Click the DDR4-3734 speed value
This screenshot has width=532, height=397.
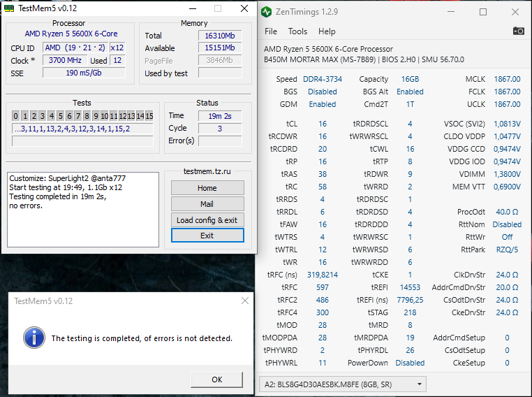(x=323, y=79)
